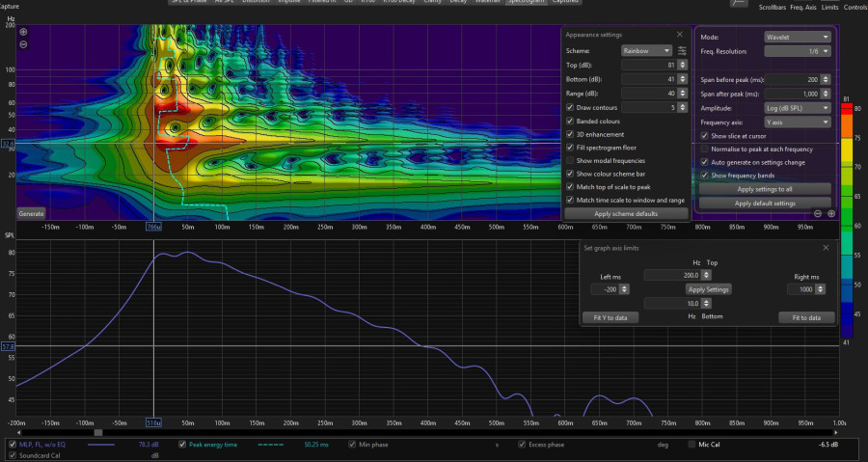This screenshot has width=868, height=462.
Task: Click the colour scheme scale bar
Action: [847, 221]
